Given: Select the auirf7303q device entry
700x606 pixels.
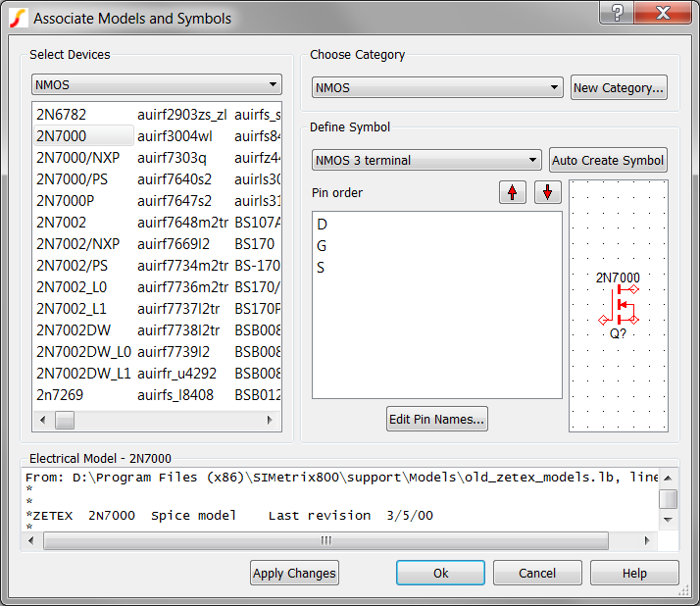Looking at the screenshot, I should click(x=172, y=158).
